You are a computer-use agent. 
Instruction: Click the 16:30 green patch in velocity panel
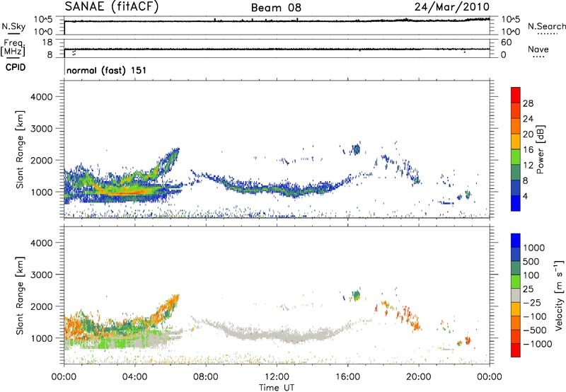357,296
